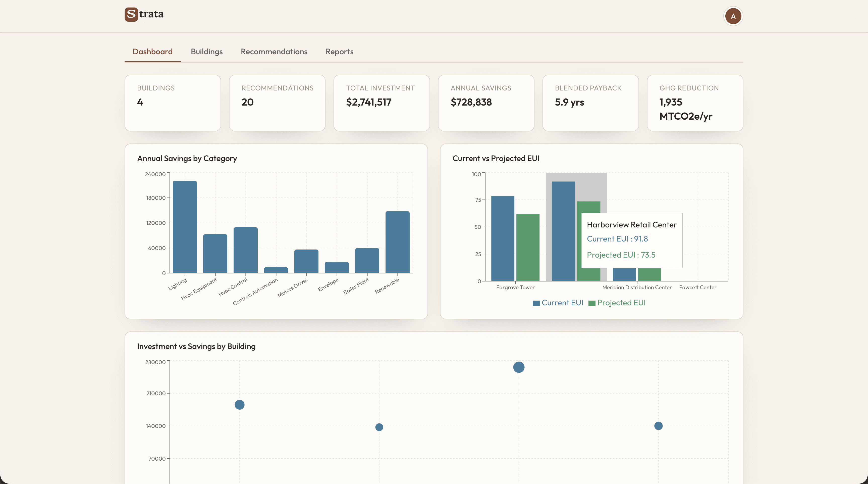Image resolution: width=868 pixels, height=484 pixels.
Task: Click 'Current EUI : 91.8' in tooltip
Action: coord(617,239)
